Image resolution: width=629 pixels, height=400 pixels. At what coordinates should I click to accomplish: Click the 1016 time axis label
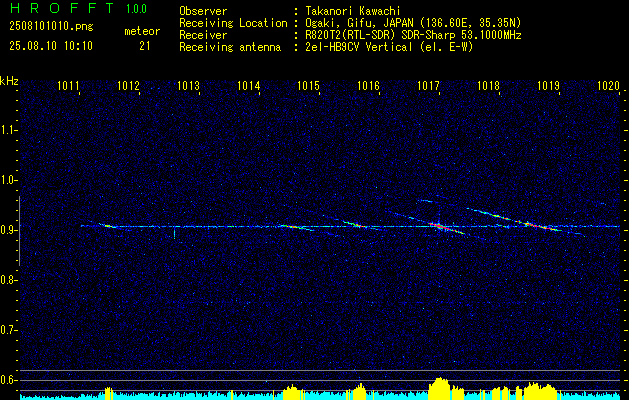click(369, 85)
